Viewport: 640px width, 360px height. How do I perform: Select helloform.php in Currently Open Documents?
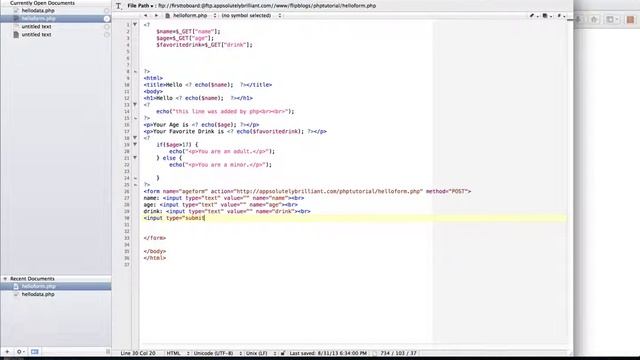click(x=38, y=19)
